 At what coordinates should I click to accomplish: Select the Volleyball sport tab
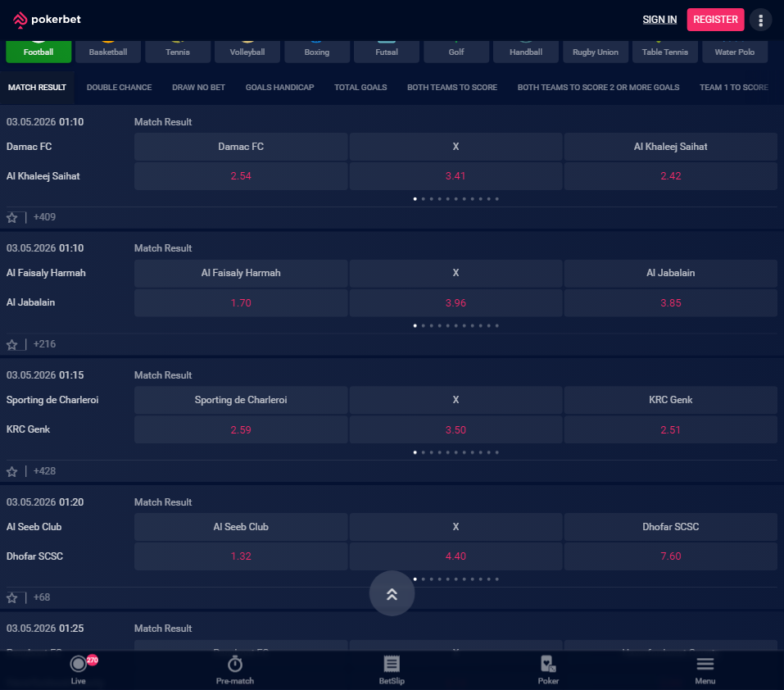point(247,52)
